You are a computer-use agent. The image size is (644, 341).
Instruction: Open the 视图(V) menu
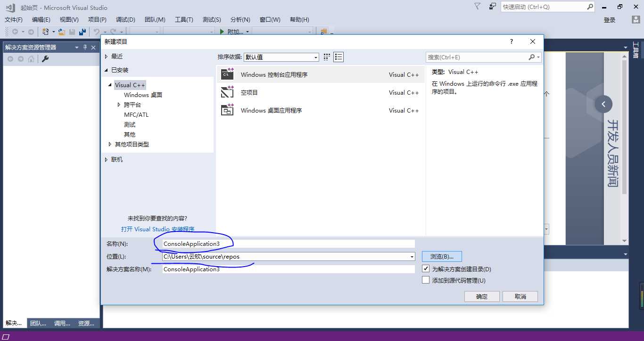tap(69, 19)
